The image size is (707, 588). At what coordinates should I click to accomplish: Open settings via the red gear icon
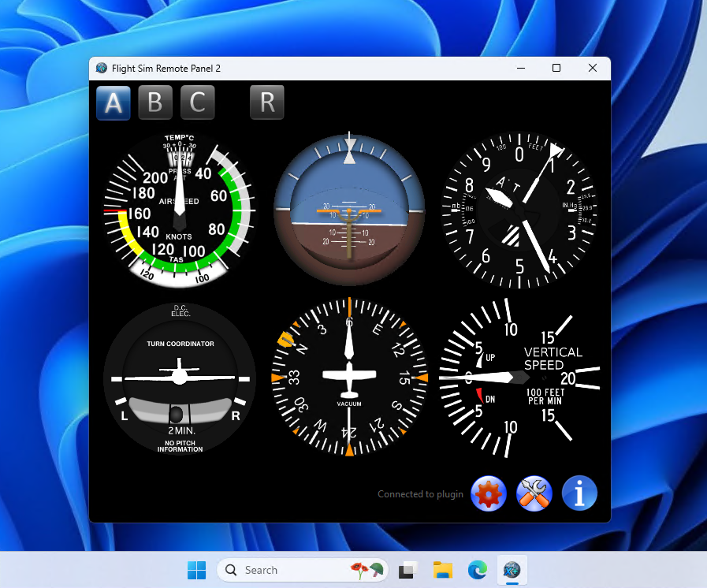point(489,493)
